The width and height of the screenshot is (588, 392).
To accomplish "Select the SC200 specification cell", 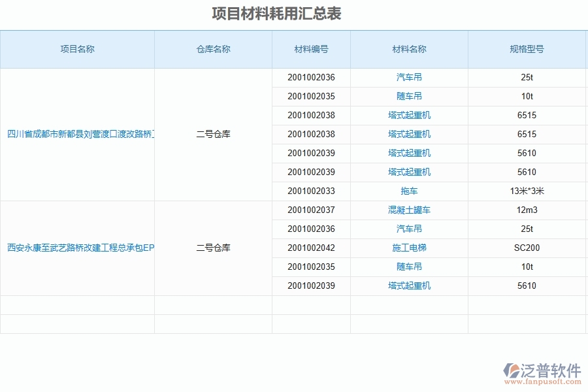I will 527,248.
